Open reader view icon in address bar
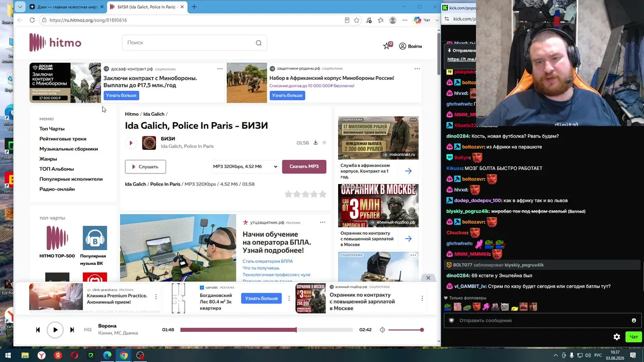The width and height of the screenshot is (644, 362). tap(347, 20)
